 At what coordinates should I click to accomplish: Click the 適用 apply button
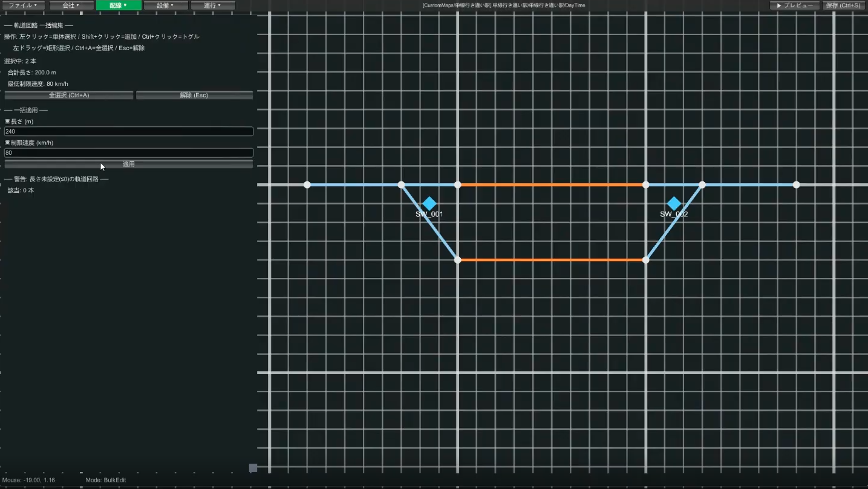tap(129, 164)
